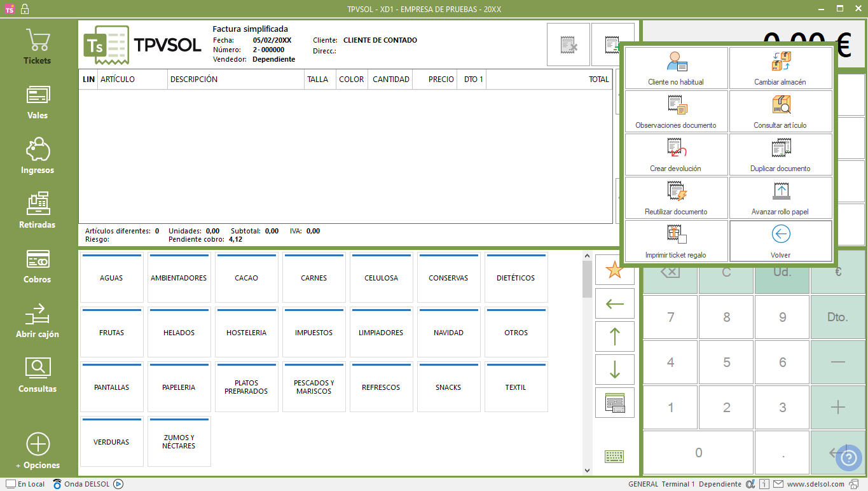Select Duplicar documento
868x491 pixels.
tap(781, 155)
